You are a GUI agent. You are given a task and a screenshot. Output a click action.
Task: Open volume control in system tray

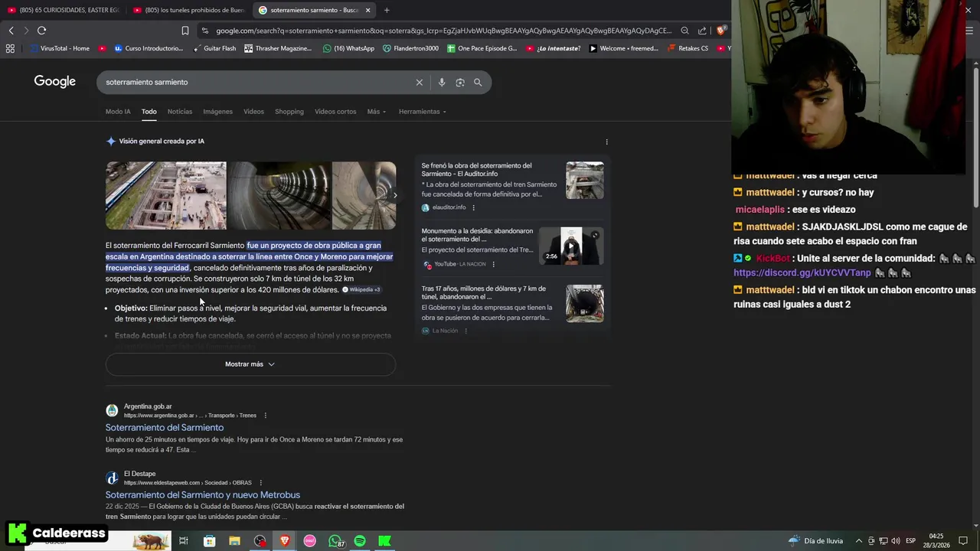coord(895,541)
